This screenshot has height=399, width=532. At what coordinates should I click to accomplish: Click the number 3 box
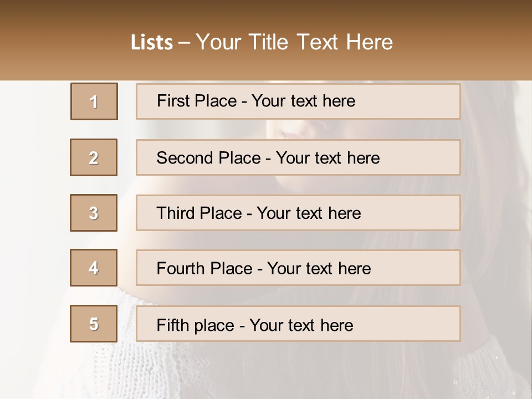click(94, 213)
